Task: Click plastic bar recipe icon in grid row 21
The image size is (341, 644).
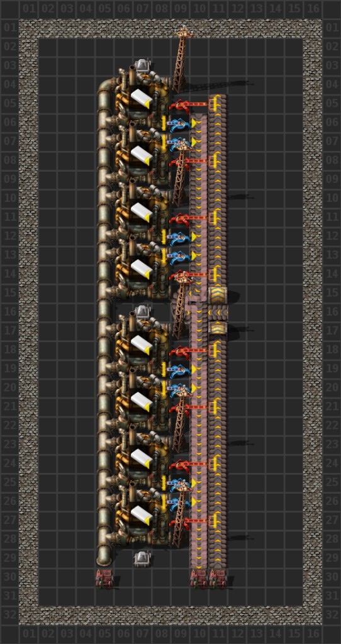Action: pos(142,402)
